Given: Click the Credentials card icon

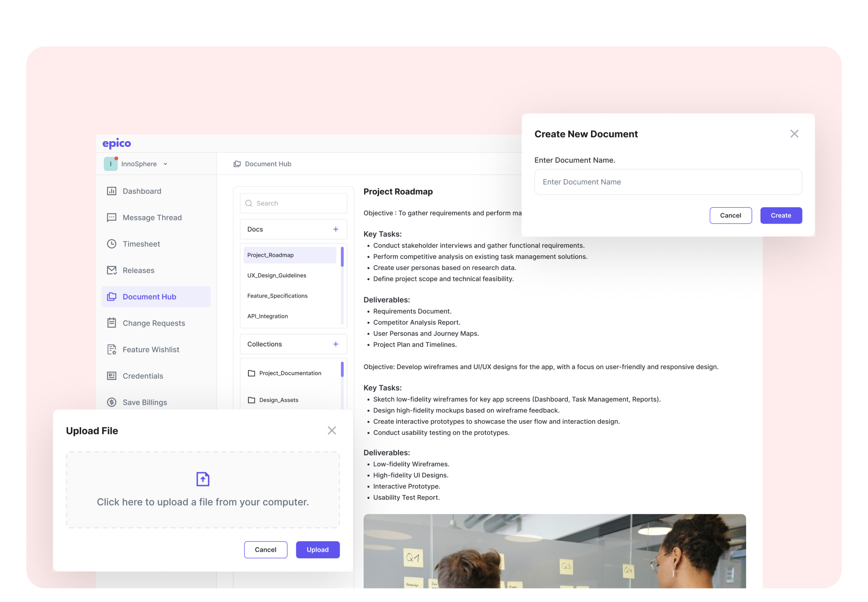Looking at the screenshot, I should (x=112, y=376).
